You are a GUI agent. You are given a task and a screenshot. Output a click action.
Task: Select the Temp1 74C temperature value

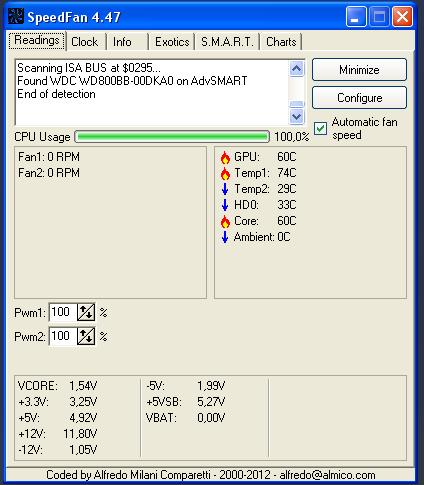coord(287,173)
